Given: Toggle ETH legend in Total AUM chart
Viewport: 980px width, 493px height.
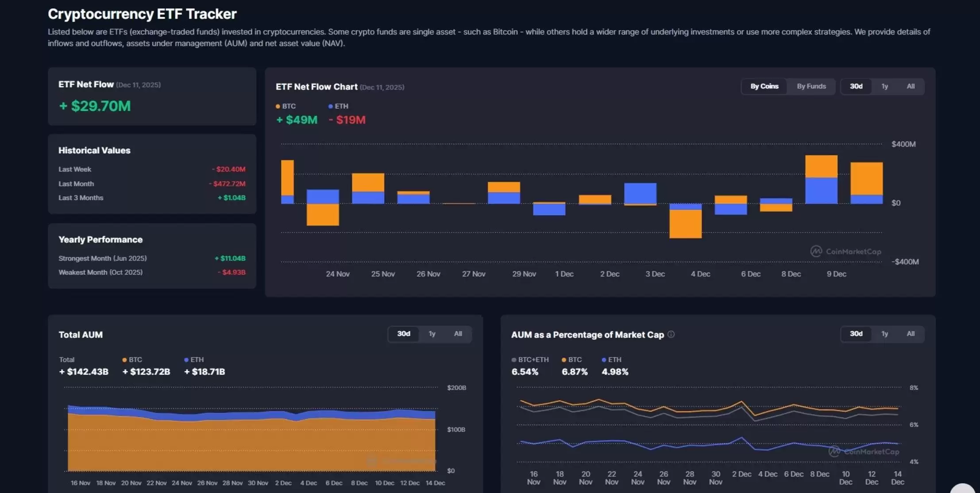Looking at the screenshot, I should [x=194, y=360].
